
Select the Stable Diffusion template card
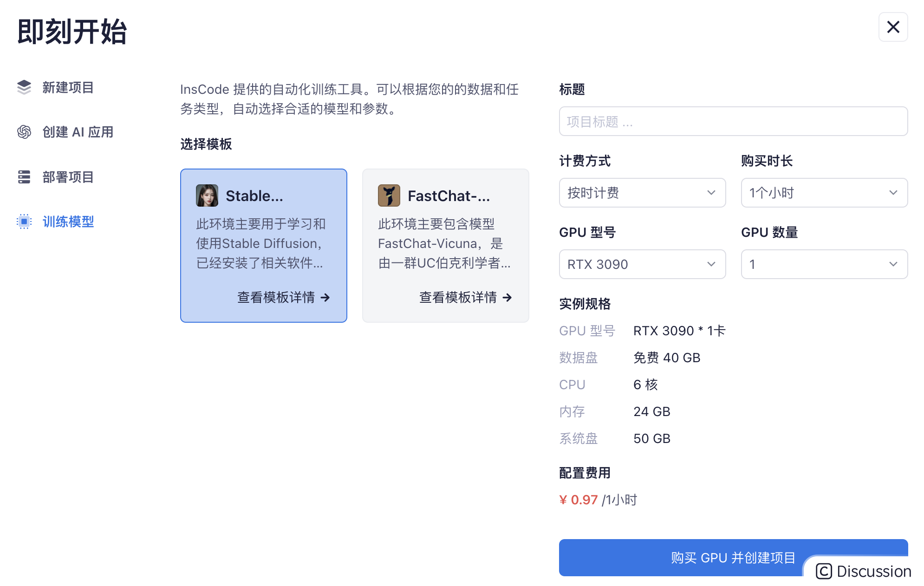(263, 244)
